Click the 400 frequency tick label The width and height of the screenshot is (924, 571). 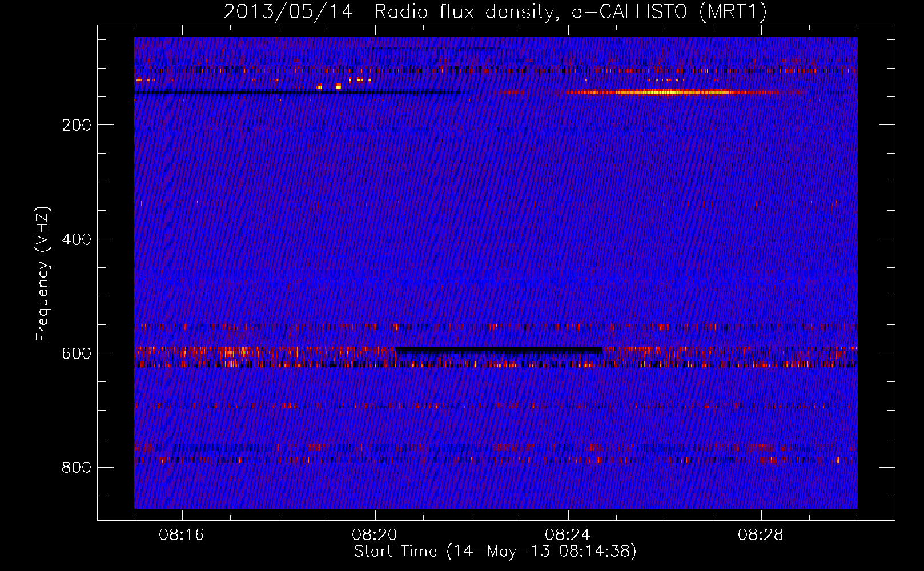77,239
